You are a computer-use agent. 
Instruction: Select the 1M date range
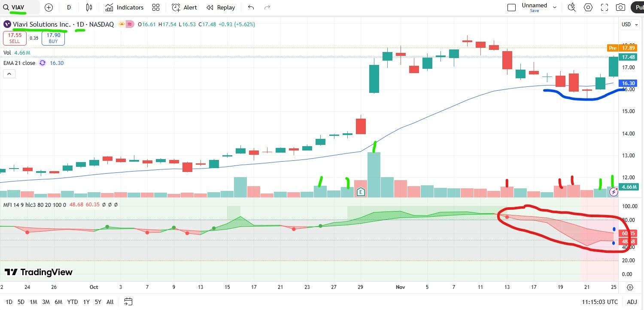[x=33, y=302]
